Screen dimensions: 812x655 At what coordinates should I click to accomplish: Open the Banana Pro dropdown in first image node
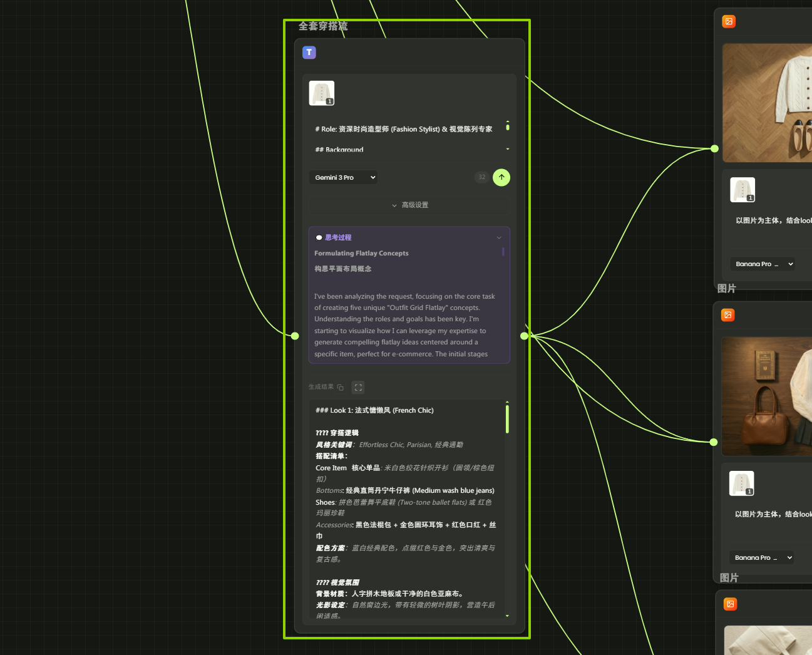764,264
